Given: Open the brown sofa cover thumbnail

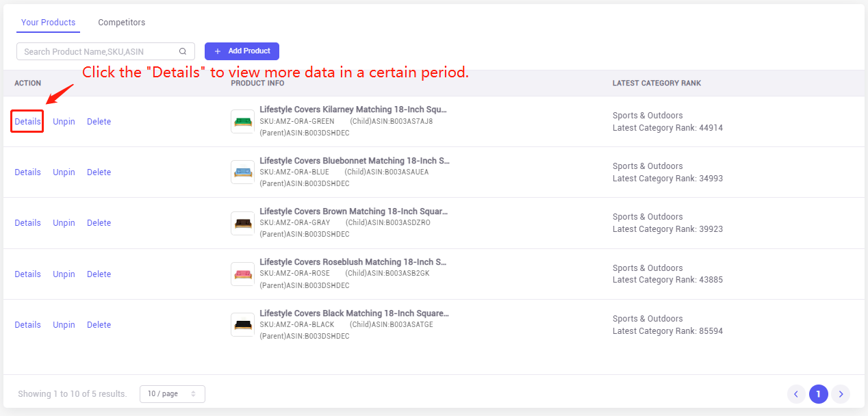Looking at the screenshot, I should pos(243,223).
